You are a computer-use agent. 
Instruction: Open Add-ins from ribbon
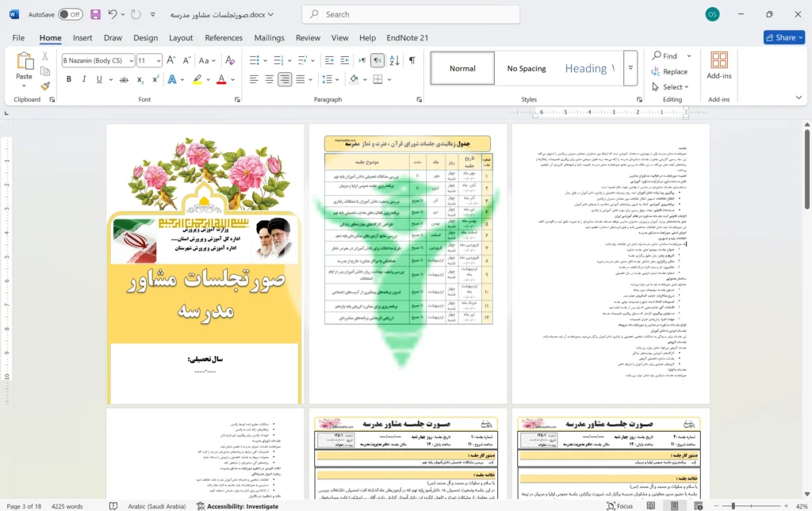[718, 67]
